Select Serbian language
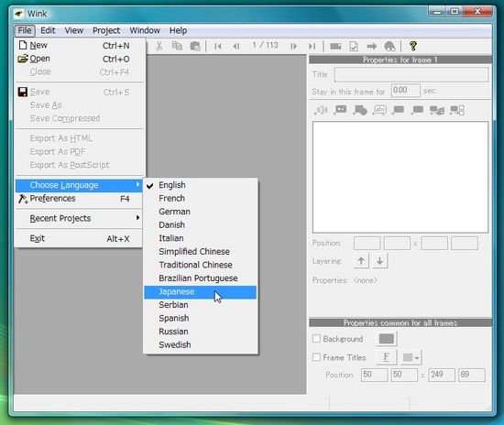The image size is (504, 425). pos(201,305)
